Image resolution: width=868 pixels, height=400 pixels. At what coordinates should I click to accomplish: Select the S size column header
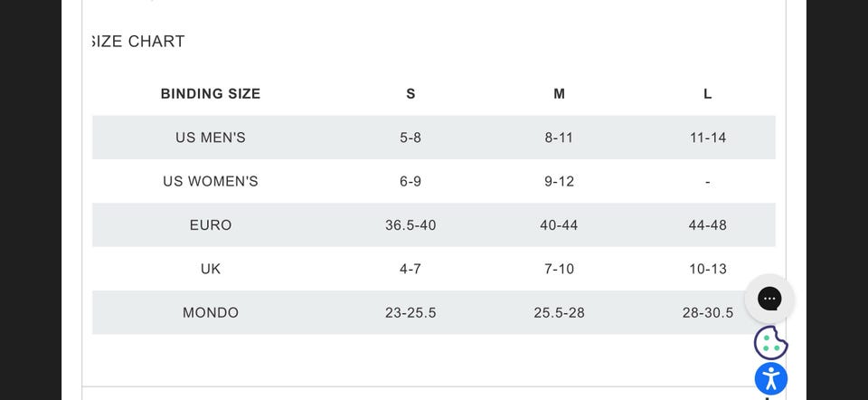point(410,94)
